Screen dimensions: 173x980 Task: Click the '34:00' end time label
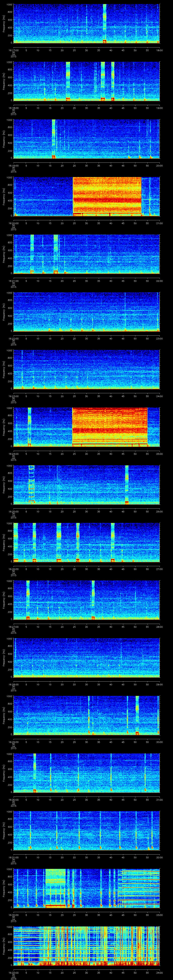159,972
